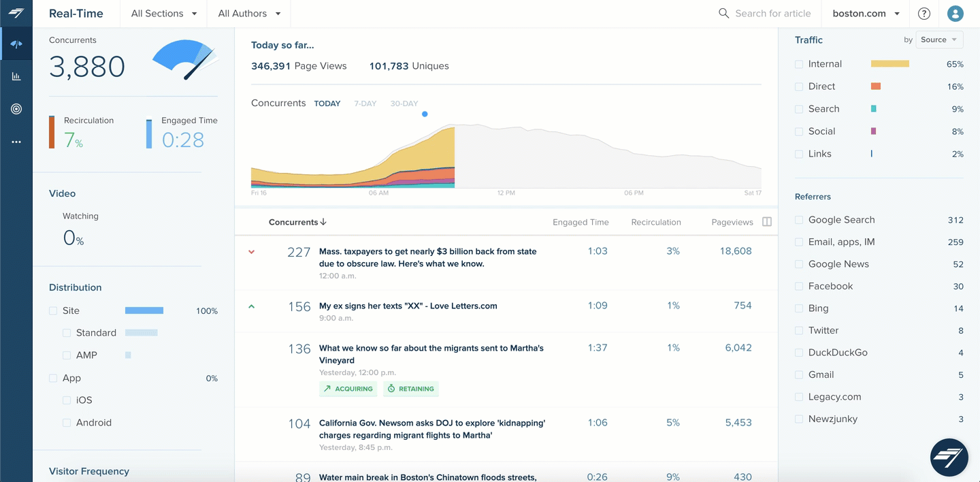This screenshot has width=980, height=482.
Task: Open the All Sections dropdown
Action: (x=163, y=13)
